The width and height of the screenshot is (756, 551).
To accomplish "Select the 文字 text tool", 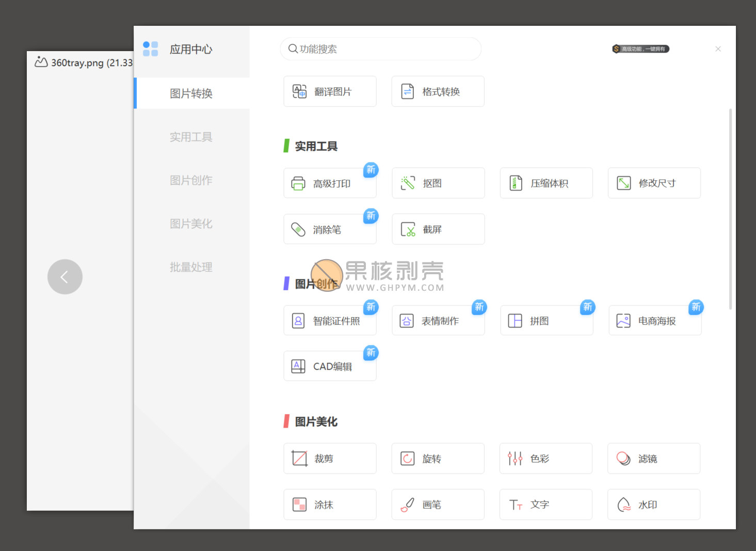I will [545, 505].
